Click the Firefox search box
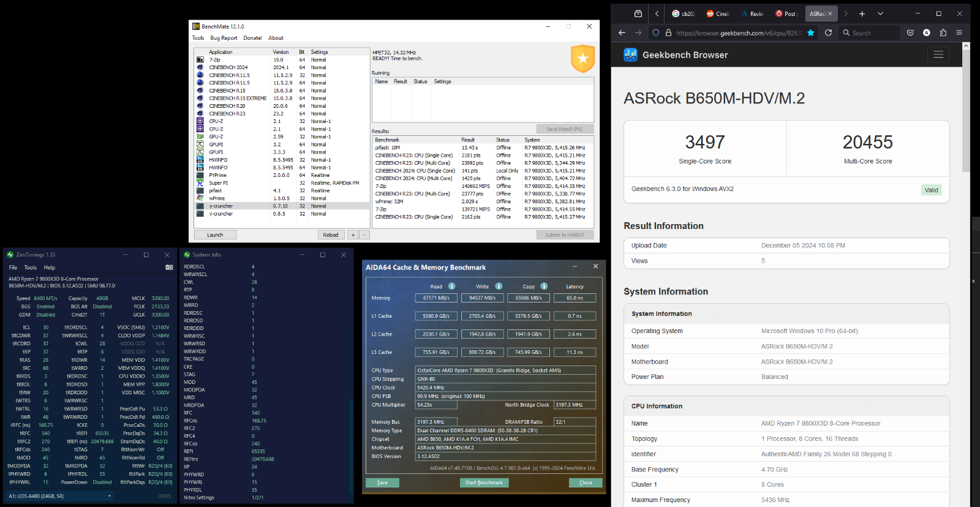Viewport: 980px width, 507px height. tap(869, 33)
